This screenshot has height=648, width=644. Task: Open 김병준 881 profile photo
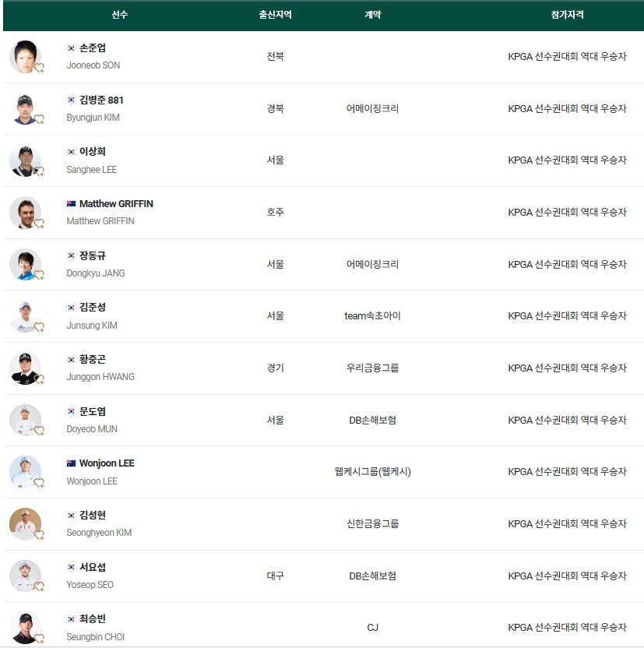pyautogui.click(x=25, y=109)
